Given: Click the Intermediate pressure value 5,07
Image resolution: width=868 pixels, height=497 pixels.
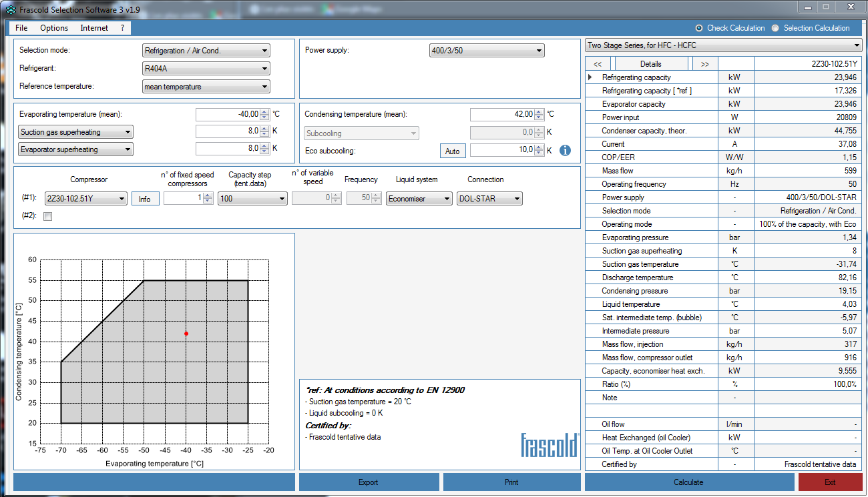Looking at the screenshot, I should coord(809,331).
